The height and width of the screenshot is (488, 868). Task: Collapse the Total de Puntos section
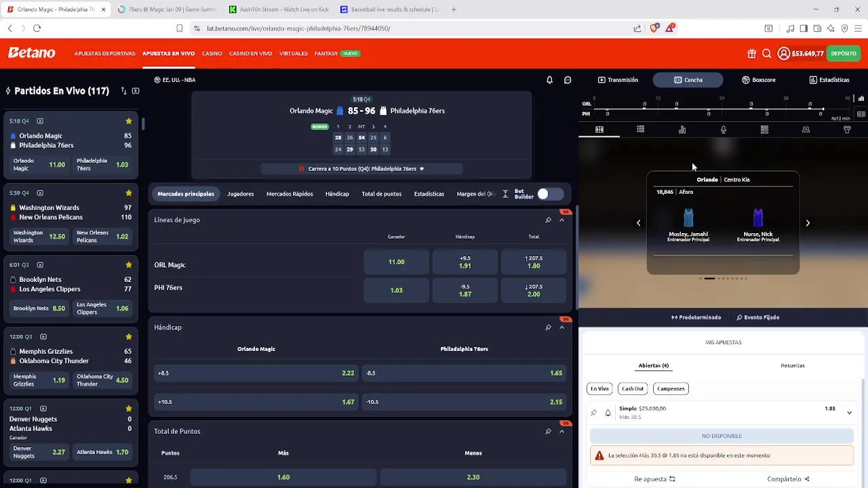561,432
